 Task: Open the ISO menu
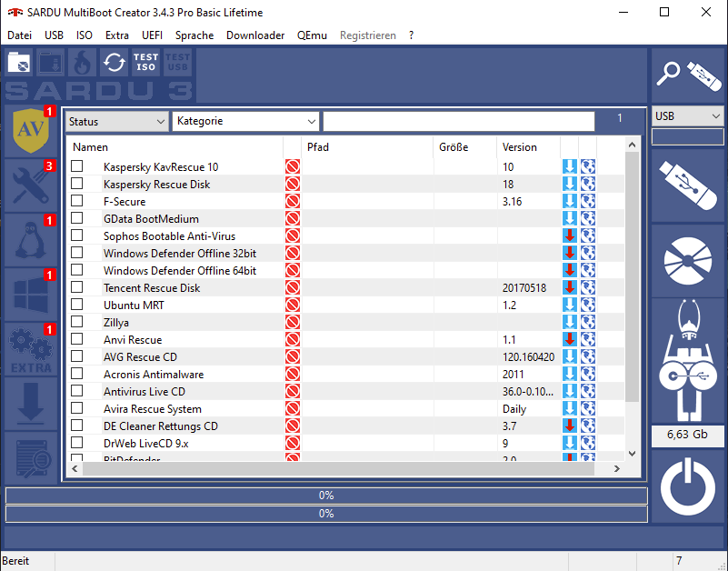pos(85,35)
